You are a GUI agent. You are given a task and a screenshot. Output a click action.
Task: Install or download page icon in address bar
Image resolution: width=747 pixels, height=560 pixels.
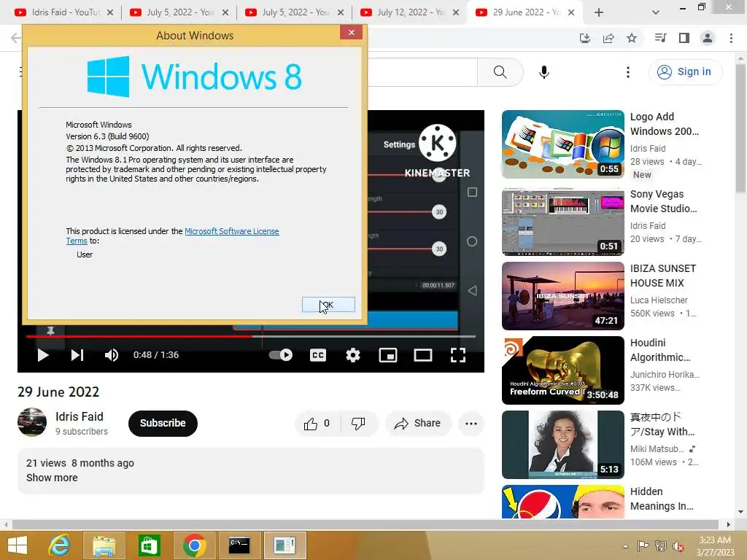pos(584,38)
